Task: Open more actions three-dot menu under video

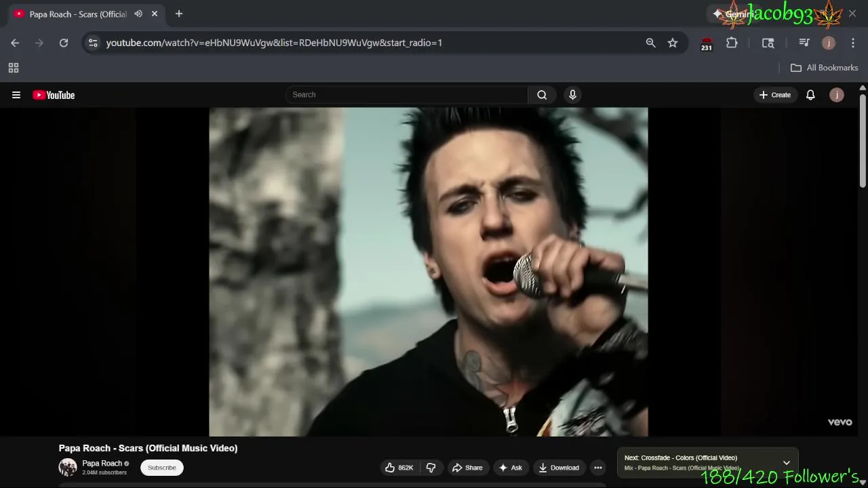Action: coord(597,468)
